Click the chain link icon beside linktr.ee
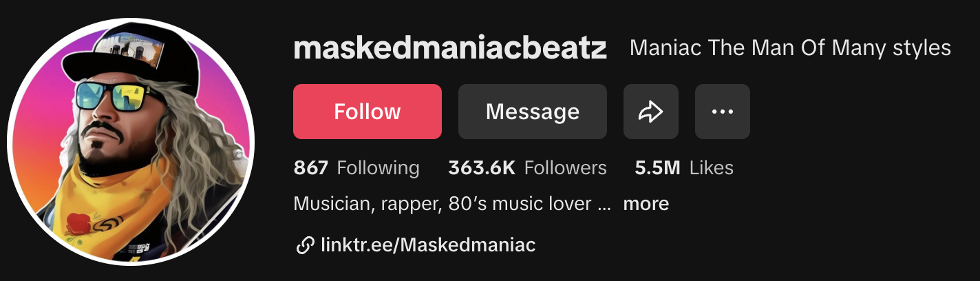Viewport: 980px width, 281px height. click(x=305, y=244)
